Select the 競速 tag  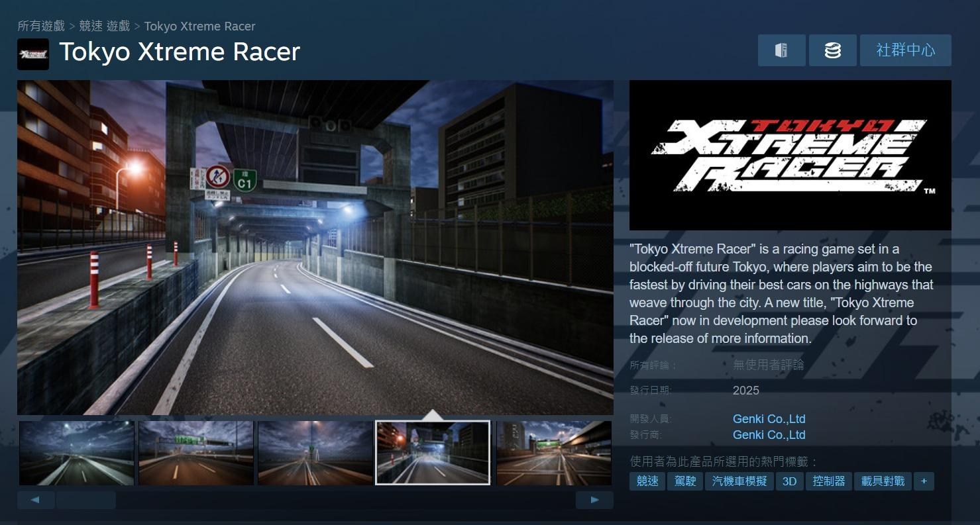tap(646, 481)
